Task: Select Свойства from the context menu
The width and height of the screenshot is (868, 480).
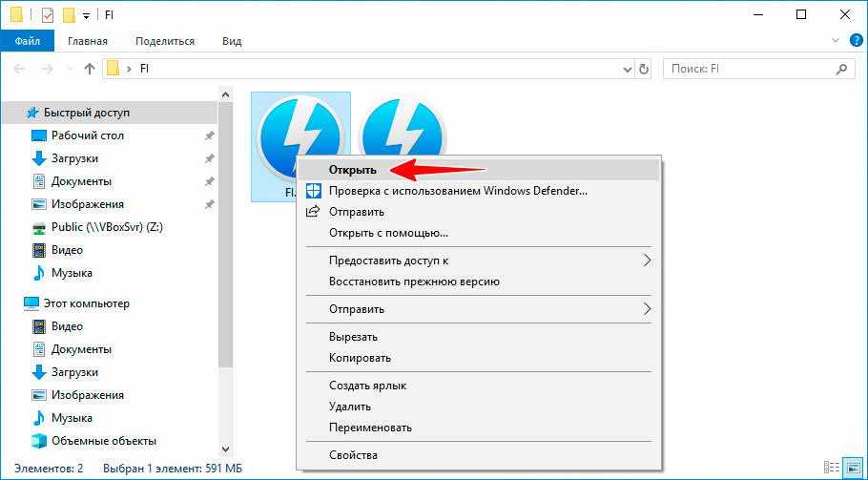Action: (353, 455)
